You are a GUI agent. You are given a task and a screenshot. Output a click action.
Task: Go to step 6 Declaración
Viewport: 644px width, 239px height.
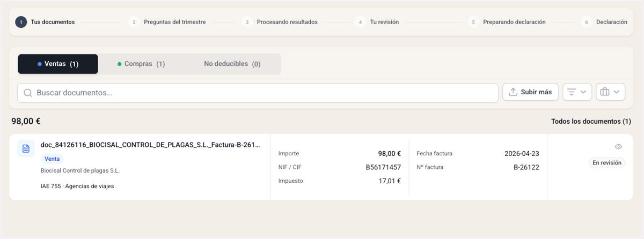(x=604, y=22)
